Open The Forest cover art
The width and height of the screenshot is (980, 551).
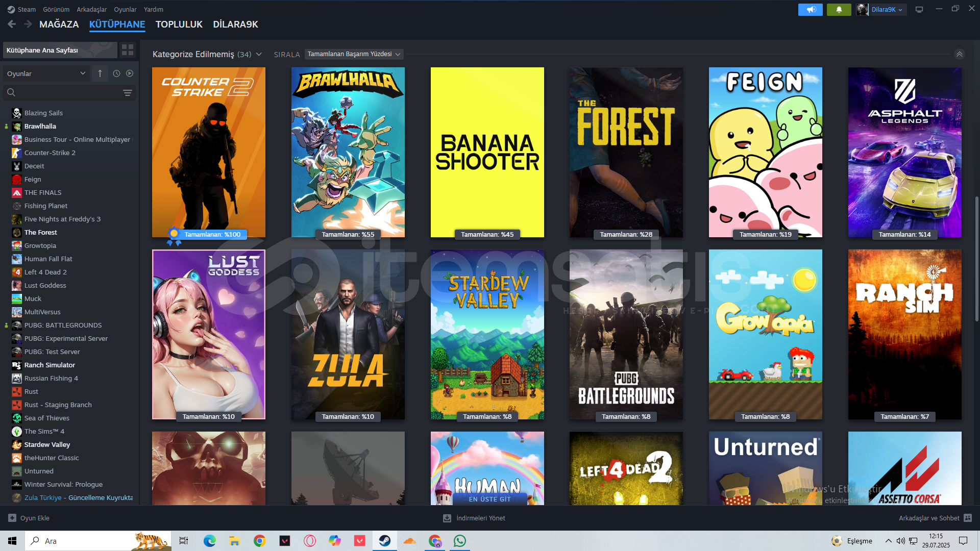click(626, 152)
